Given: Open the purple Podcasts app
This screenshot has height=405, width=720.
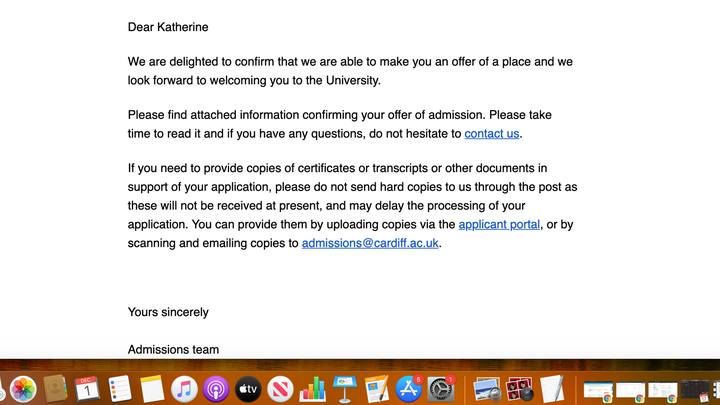Looking at the screenshot, I should [216, 389].
